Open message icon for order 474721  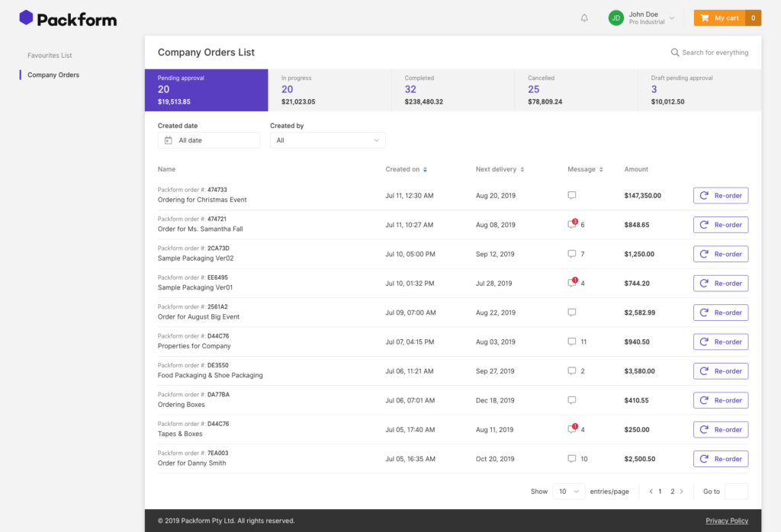(x=572, y=224)
